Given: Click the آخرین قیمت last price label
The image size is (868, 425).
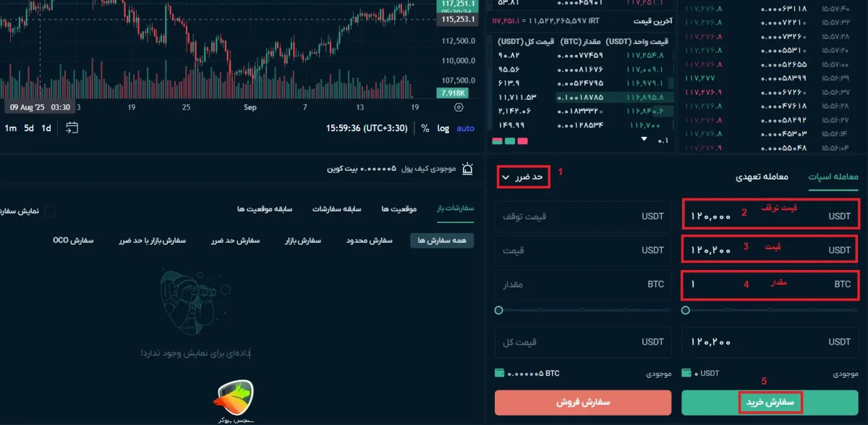Looking at the screenshot, I should 652,22.
